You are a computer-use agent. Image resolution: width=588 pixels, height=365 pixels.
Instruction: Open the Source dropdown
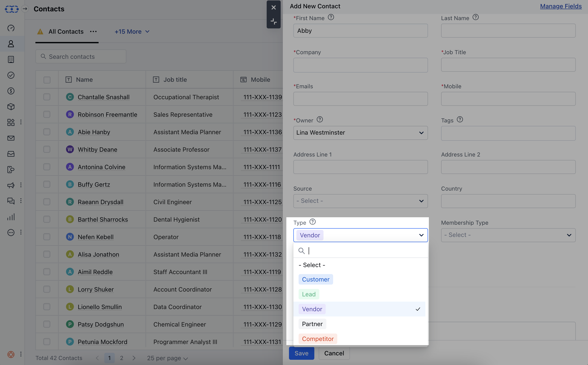360,201
